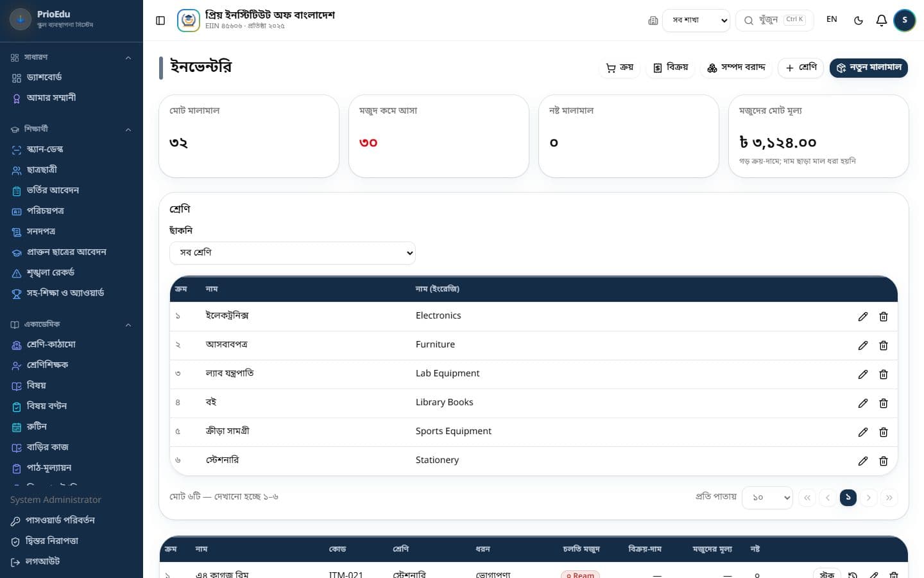Collapse the শিক্ষার্থী sidebar section

[71, 129]
